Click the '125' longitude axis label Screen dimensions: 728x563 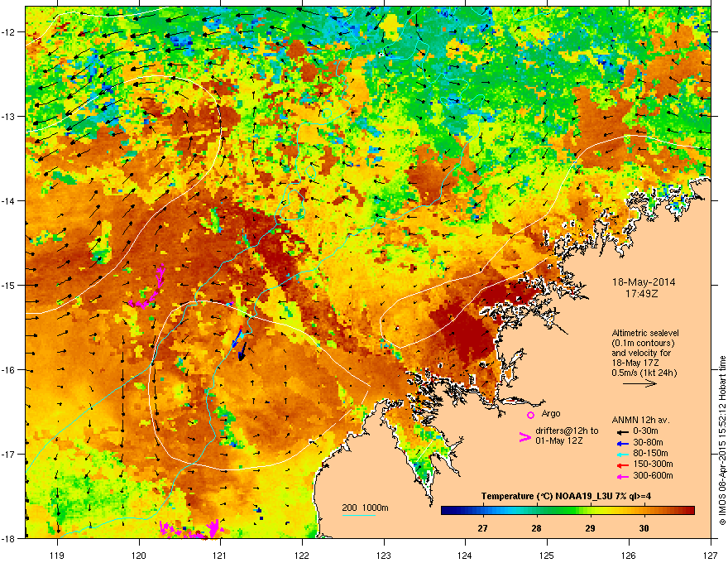point(547,555)
